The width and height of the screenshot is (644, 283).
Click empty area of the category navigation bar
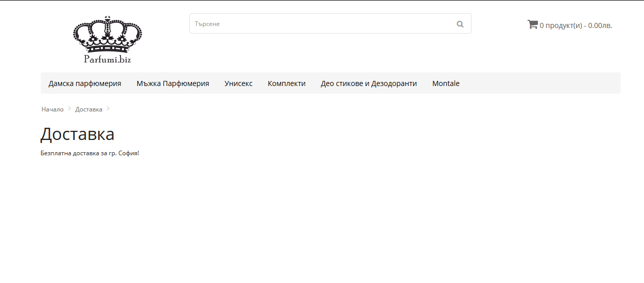539,83
